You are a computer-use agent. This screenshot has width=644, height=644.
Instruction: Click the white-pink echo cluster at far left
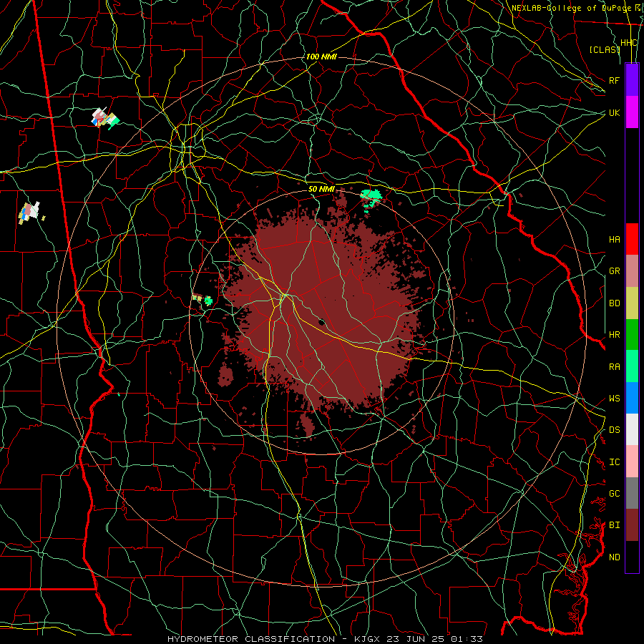click(29, 211)
